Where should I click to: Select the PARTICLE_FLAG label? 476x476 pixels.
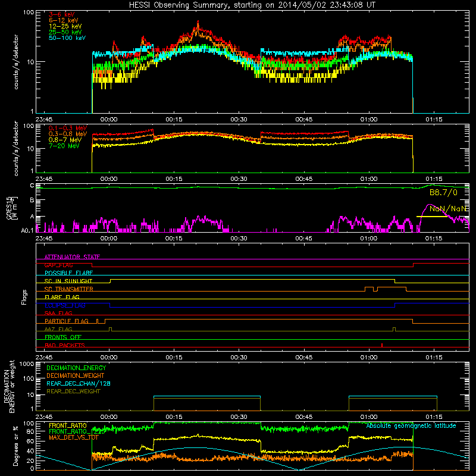click(67, 321)
